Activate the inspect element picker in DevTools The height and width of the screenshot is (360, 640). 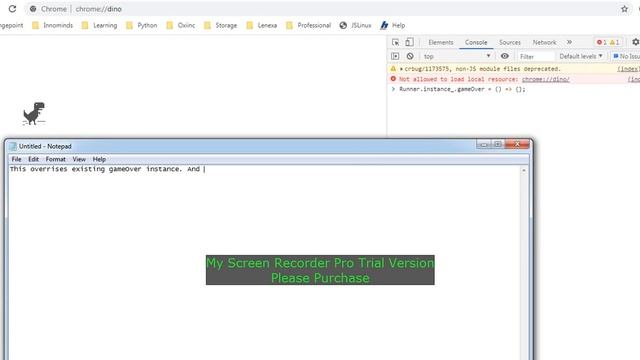[x=396, y=42]
